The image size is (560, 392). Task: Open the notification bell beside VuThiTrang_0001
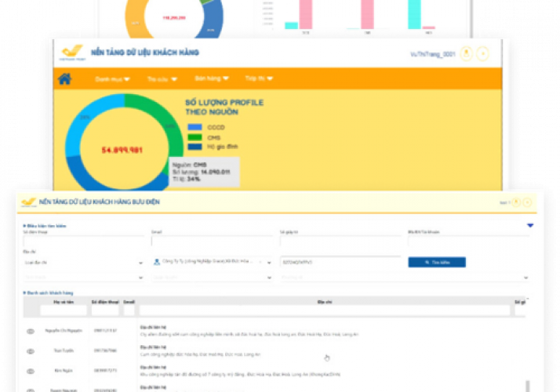coord(466,54)
